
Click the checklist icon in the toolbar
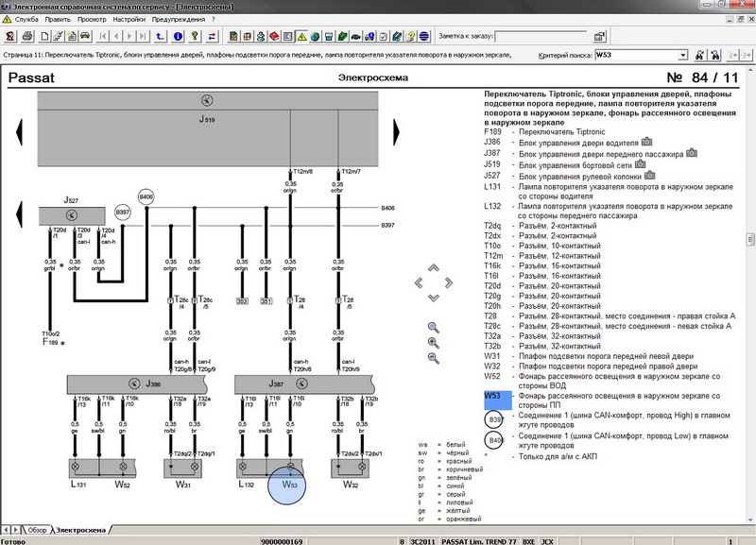[x=384, y=36]
